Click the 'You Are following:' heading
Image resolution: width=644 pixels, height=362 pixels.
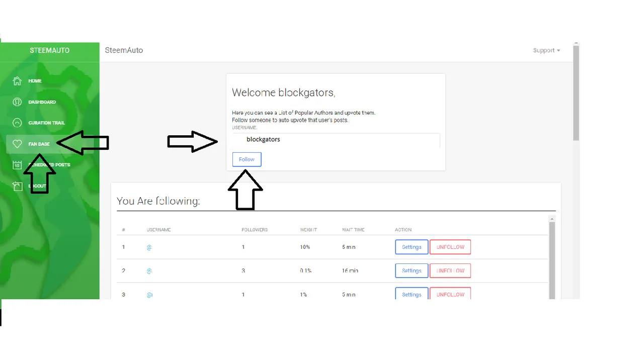158,201
